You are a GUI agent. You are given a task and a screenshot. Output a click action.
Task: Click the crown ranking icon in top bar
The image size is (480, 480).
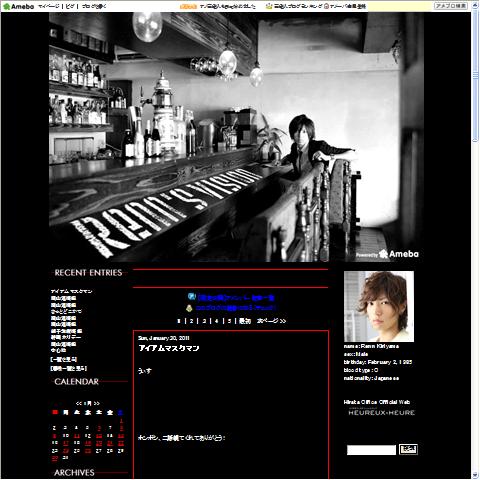click(x=269, y=6)
